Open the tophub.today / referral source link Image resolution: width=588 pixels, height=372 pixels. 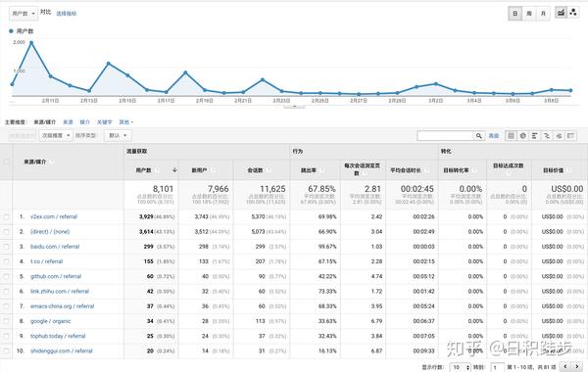pyautogui.click(x=58, y=336)
